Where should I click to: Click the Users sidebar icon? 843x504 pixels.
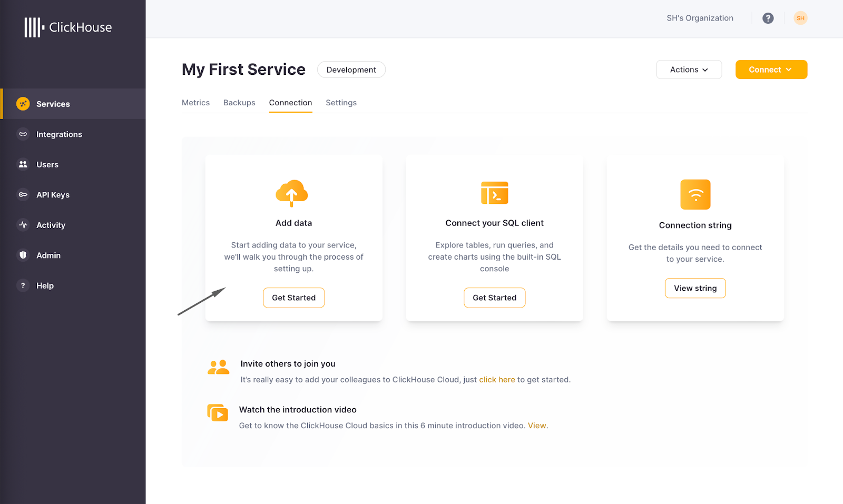pyautogui.click(x=23, y=164)
